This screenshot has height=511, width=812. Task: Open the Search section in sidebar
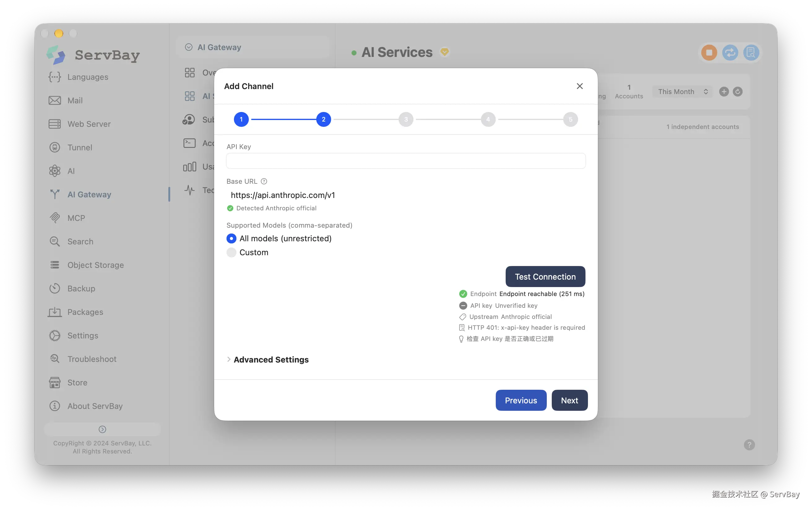[x=71, y=241]
